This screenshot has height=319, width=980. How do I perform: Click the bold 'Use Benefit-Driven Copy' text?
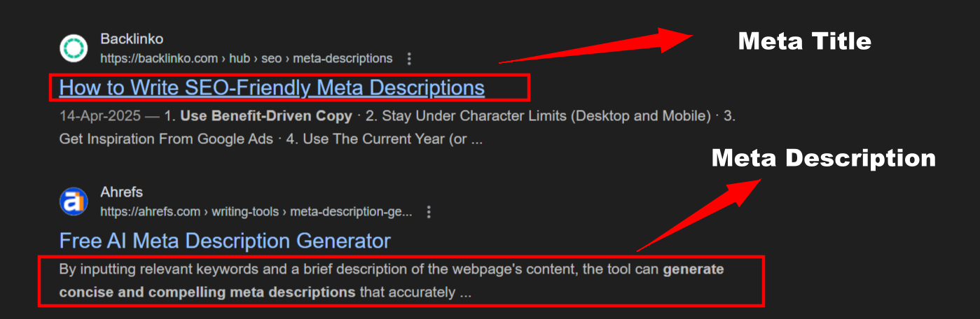click(266, 115)
